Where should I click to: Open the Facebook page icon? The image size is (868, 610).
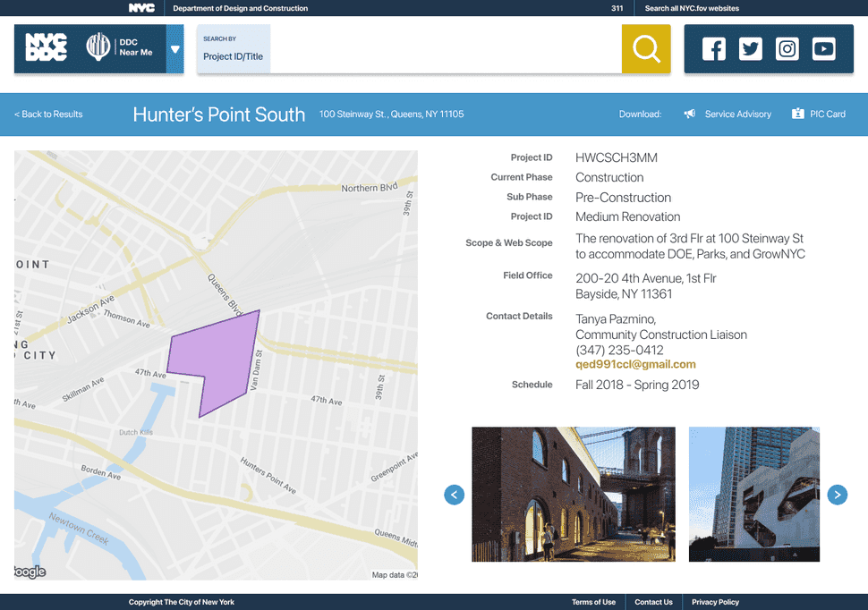click(x=713, y=48)
